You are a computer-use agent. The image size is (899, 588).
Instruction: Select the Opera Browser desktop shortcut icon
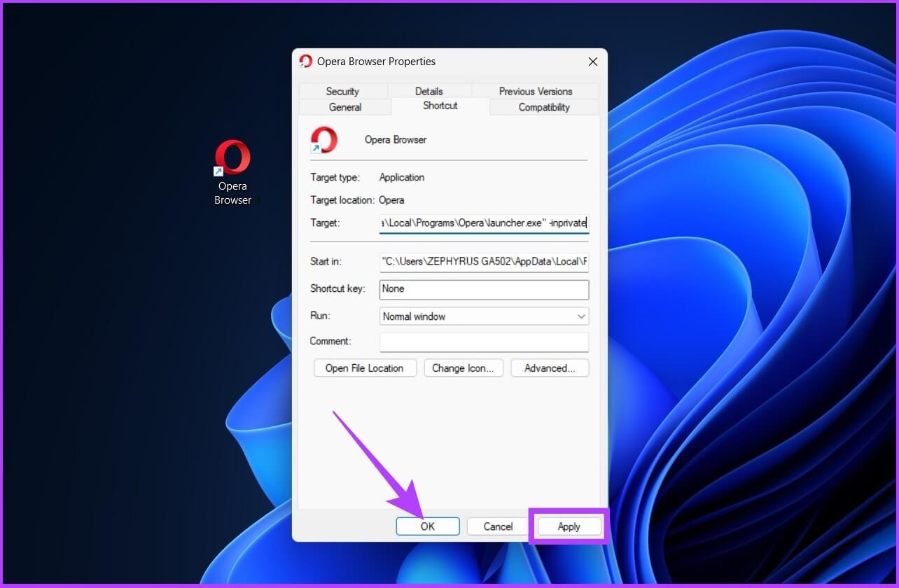pos(232,157)
